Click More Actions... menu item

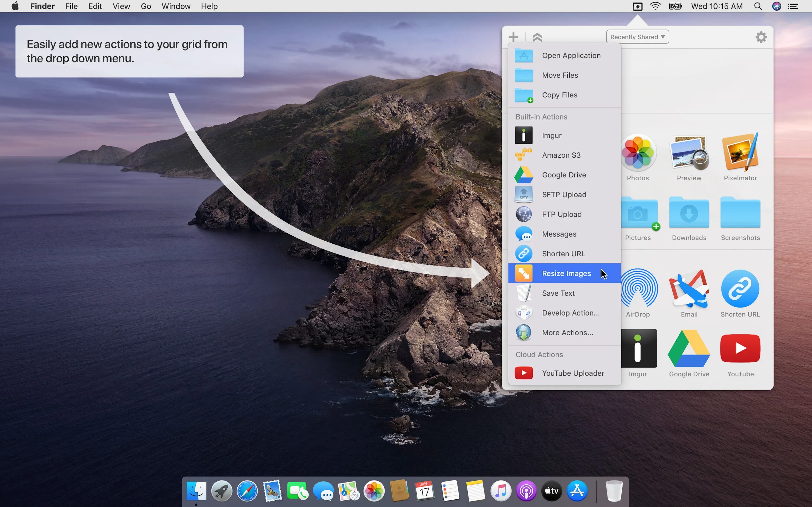click(567, 333)
